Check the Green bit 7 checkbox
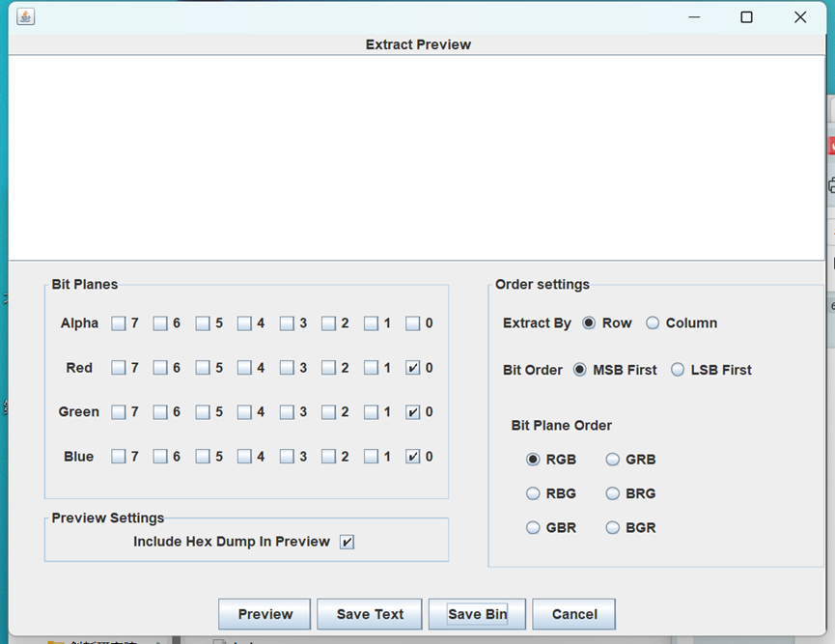 point(118,411)
